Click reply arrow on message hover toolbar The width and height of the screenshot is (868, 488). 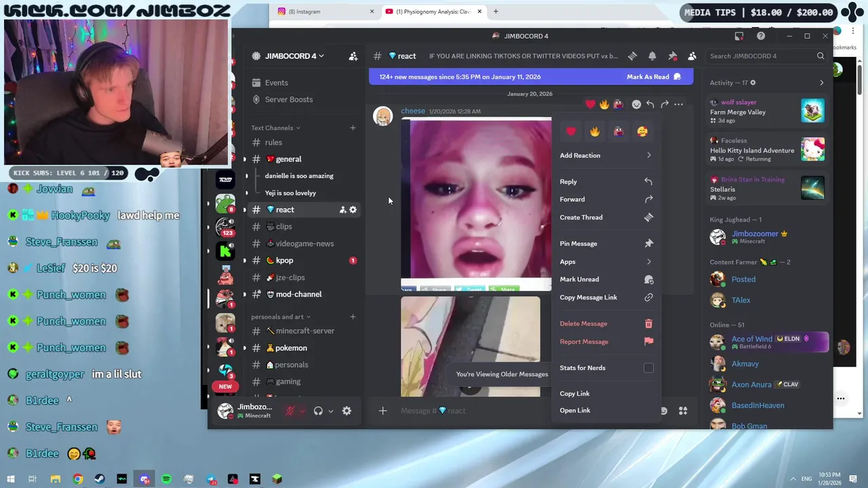(x=650, y=104)
